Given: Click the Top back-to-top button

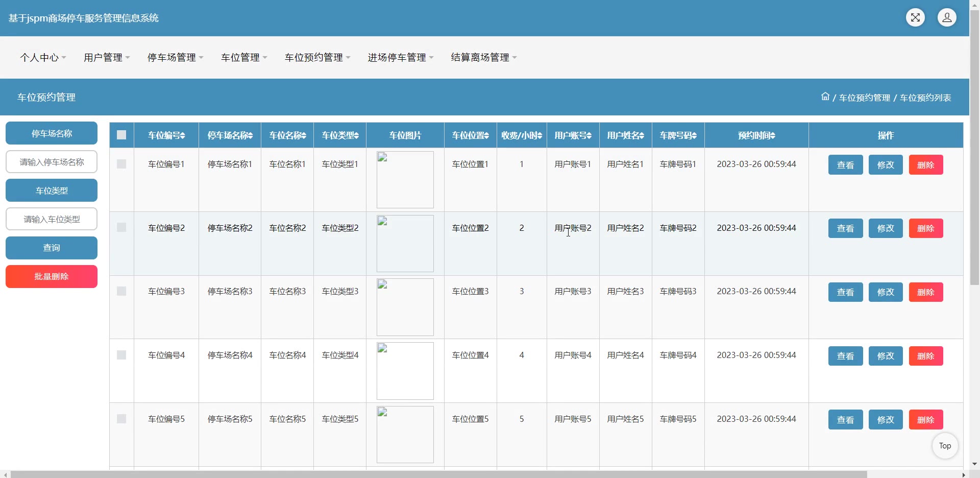Looking at the screenshot, I should (945, 446).
